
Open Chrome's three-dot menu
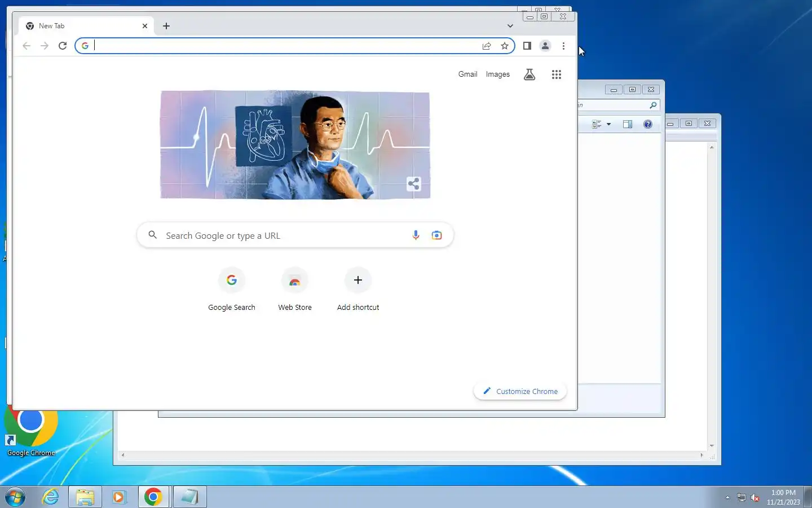click(x=563, y=46)
